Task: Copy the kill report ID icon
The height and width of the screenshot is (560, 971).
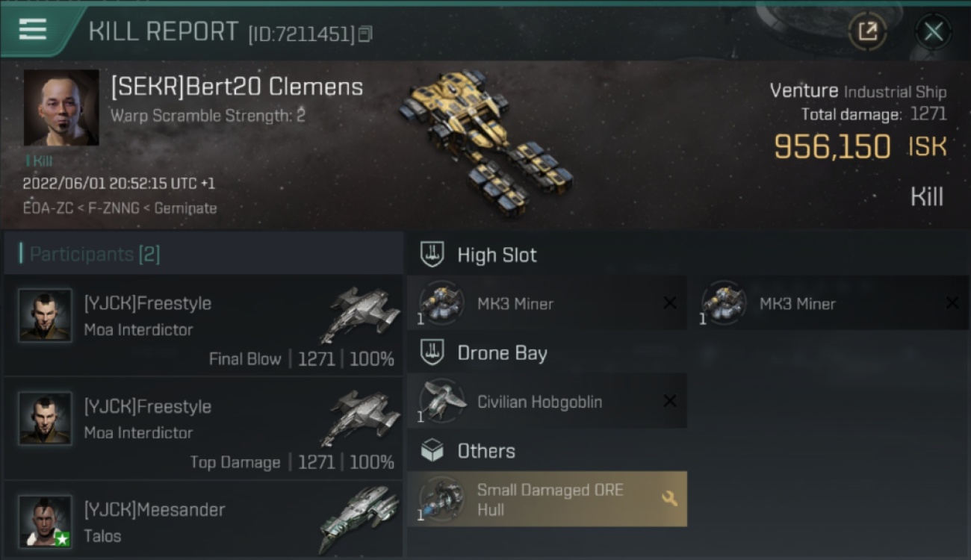Action: [365, 34]
